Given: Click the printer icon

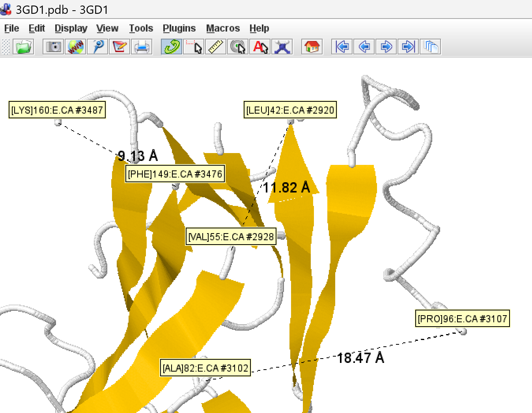Looking at the screenshot, I should click(142, 47).
